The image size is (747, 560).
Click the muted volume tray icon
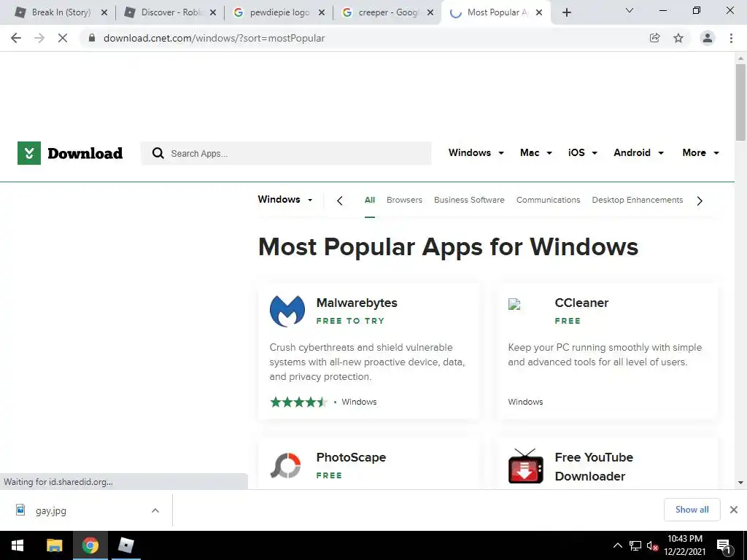tap(652, 545)
